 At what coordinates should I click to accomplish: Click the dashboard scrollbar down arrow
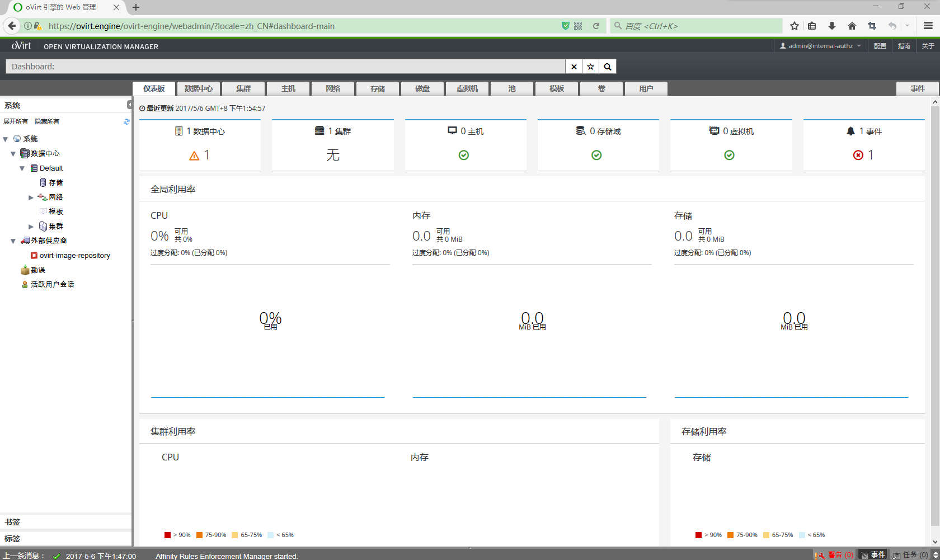coord(935,542)
